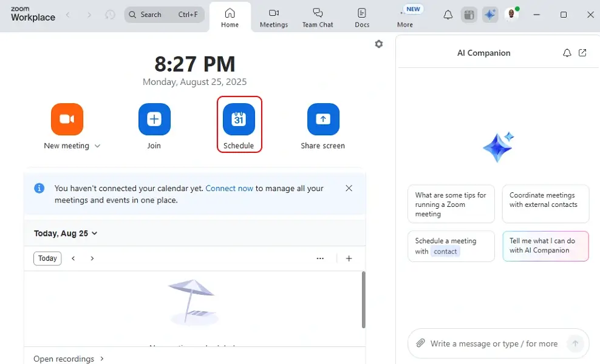
Task: Open the Docs tab
Action: pyautogui.click(x=362, y=18)
